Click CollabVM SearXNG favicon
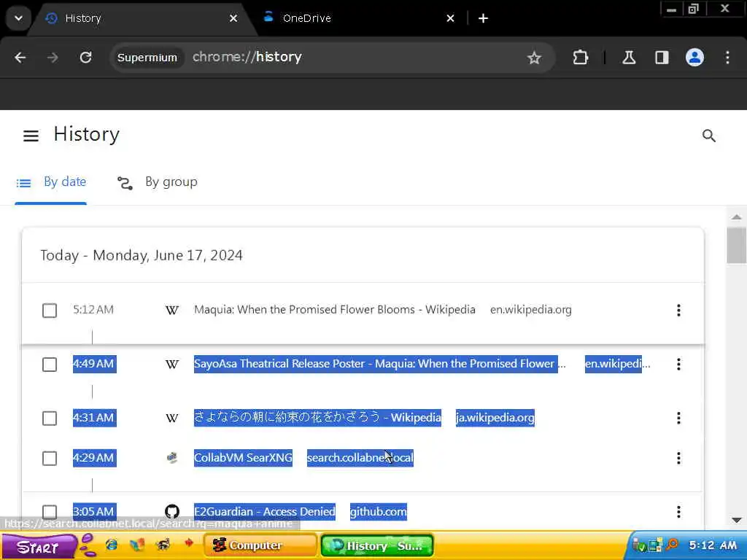 coord(172,458)
